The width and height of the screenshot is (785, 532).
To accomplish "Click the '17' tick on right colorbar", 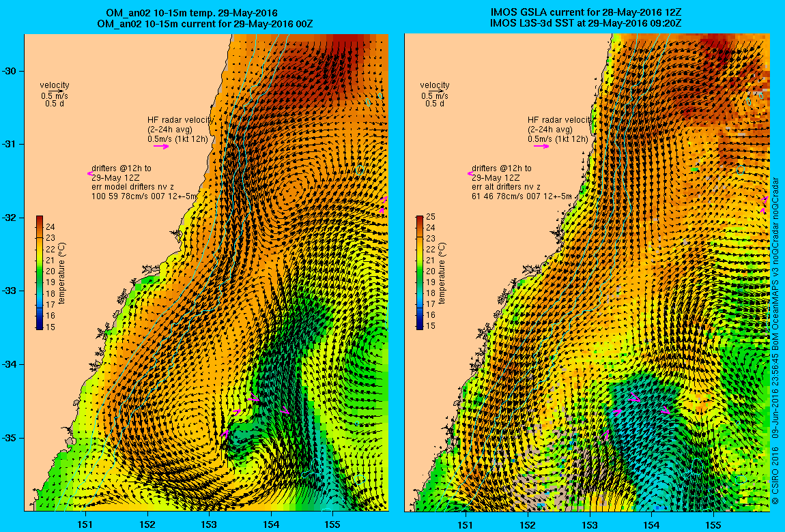I will point(431,304).
